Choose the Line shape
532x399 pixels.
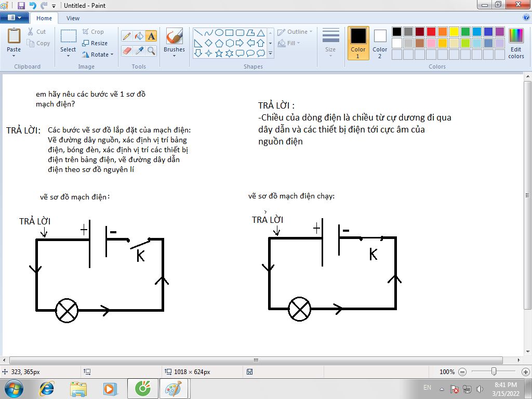pyautogui.click(x=198, y=33)
